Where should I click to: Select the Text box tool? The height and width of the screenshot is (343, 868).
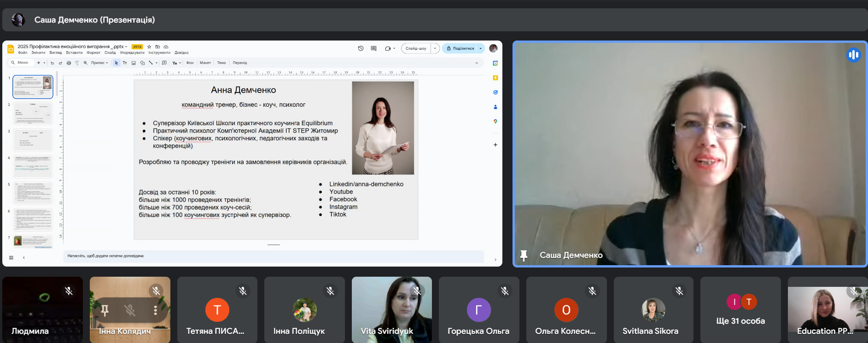tap(125, 63)
